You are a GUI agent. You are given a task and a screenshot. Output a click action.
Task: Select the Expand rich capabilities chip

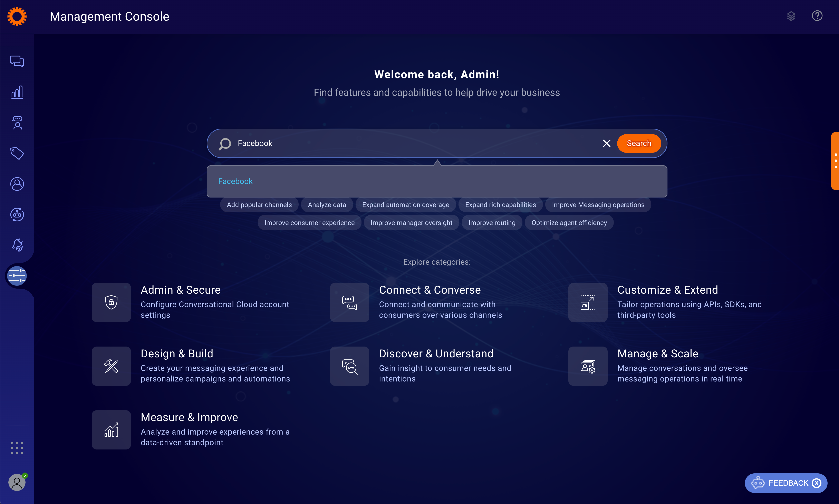(500, 205)
